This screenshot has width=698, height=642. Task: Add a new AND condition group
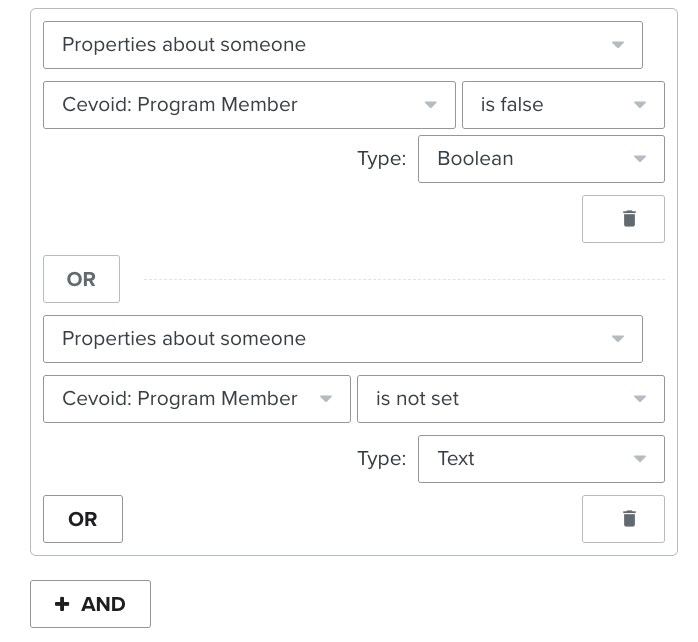point(90,604)
